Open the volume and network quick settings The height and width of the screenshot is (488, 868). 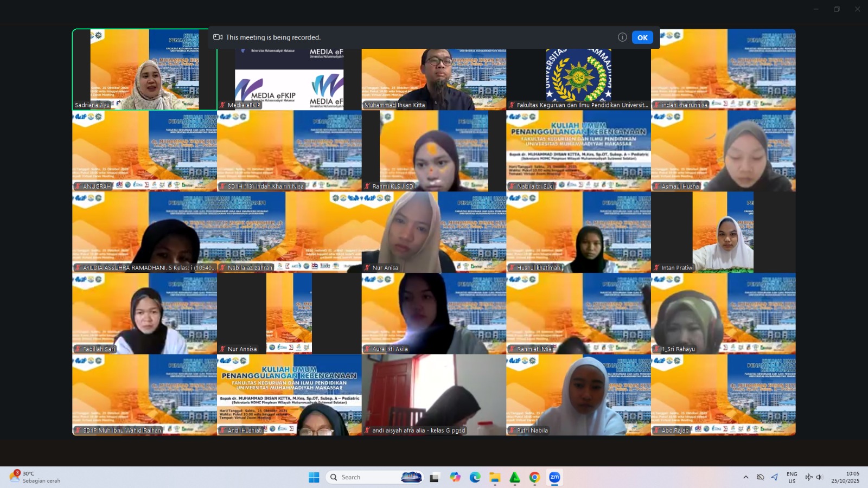tap(814, 477)
